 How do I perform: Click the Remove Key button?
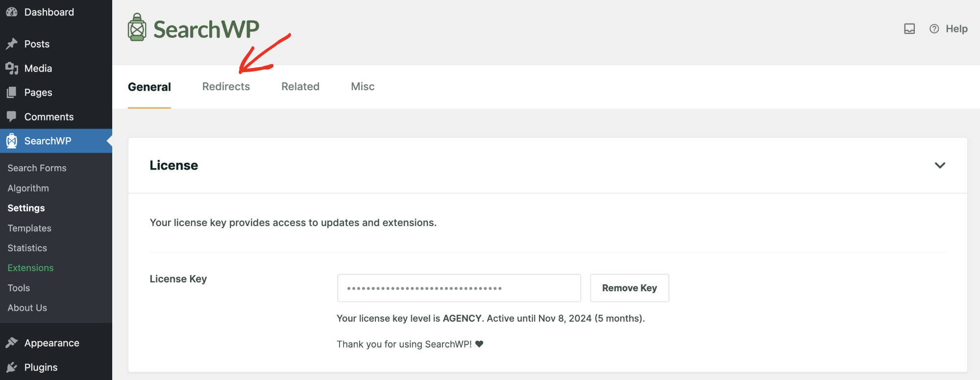pos(630,288)
